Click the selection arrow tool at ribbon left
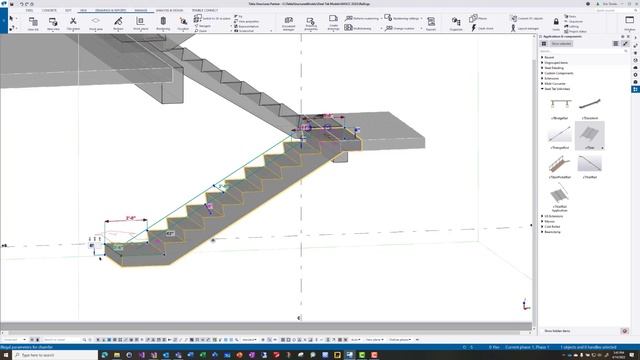Screen dimensions: 640x360 point(11,18)
